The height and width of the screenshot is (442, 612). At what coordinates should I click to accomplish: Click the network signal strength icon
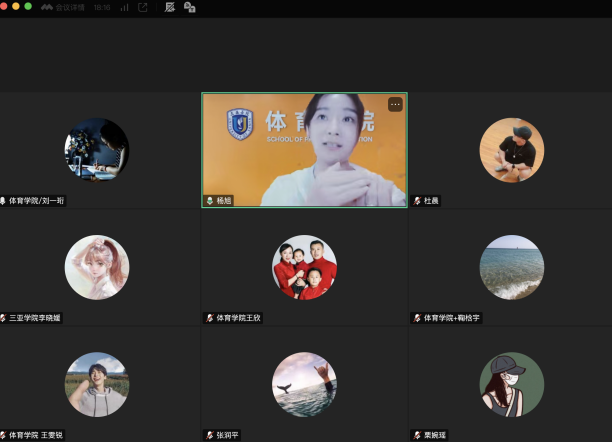pyautogui.click(x=124, y=7)
